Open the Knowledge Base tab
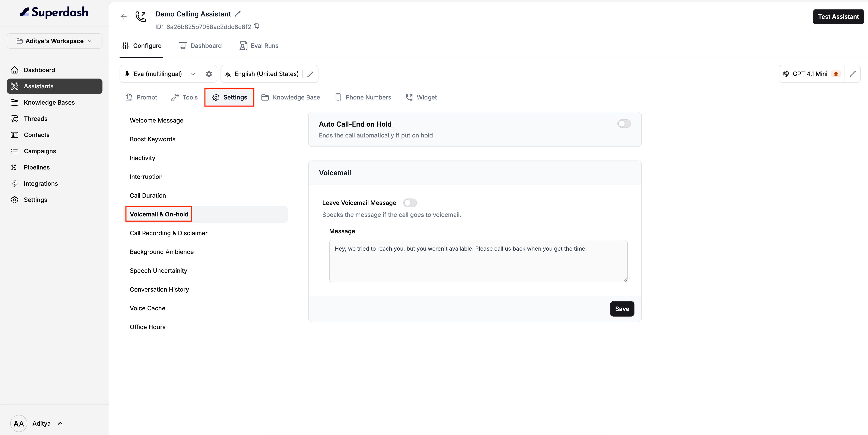 291,97
